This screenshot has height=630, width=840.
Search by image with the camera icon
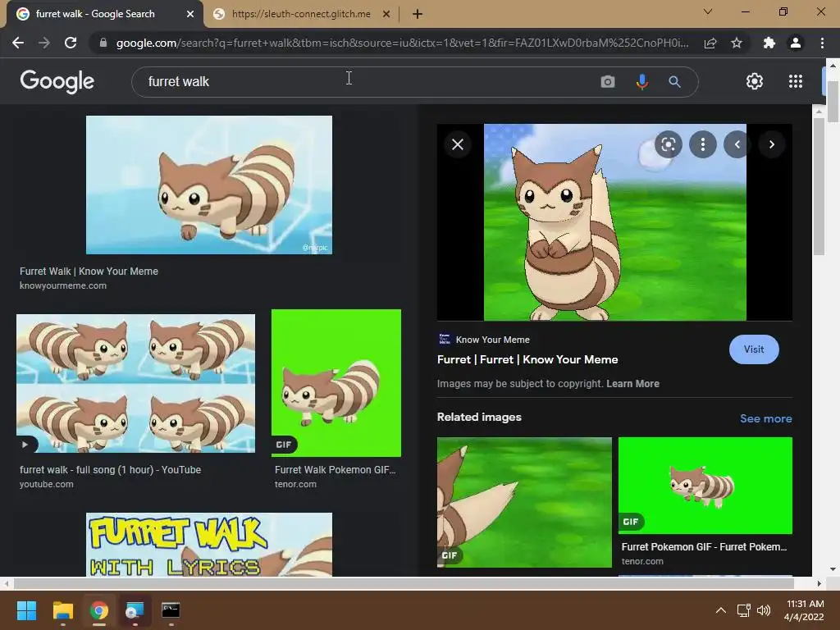(608, 81)
